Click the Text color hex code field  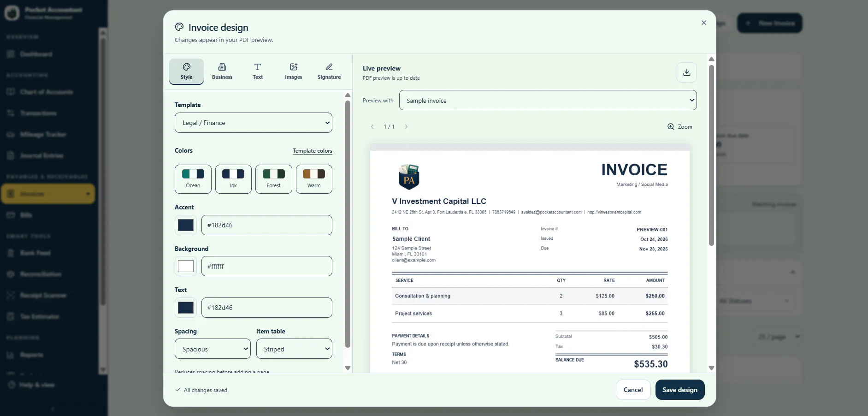267,308
